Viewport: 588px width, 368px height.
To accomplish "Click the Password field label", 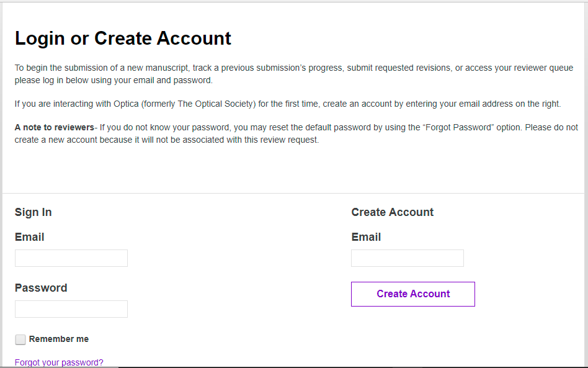I will [41, 288].
